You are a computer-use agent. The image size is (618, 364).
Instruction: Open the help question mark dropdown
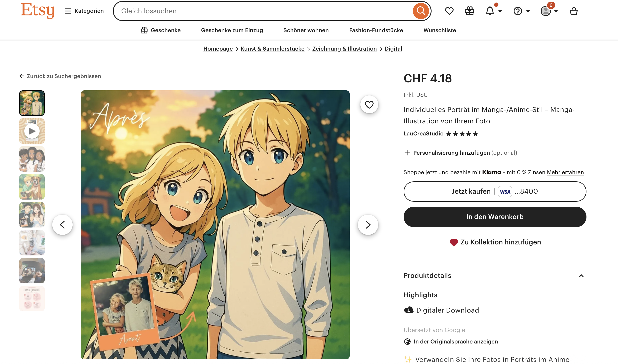click(x=521, y=11)
